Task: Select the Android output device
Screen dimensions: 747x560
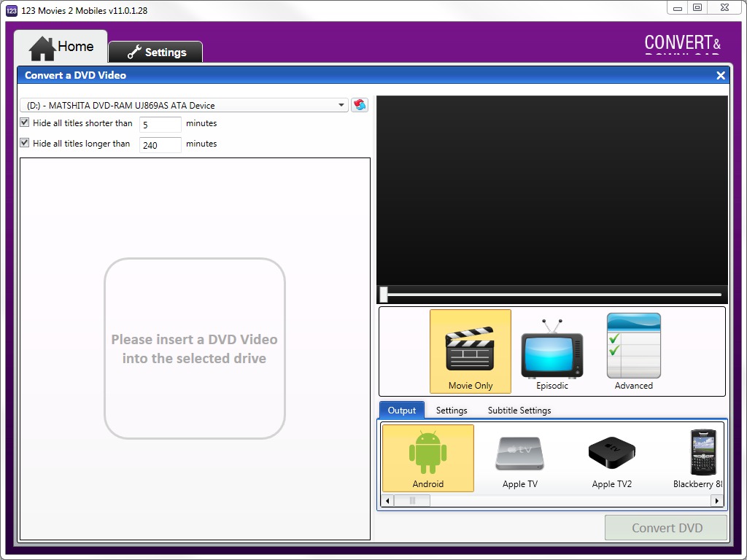Action: point(427,458)
